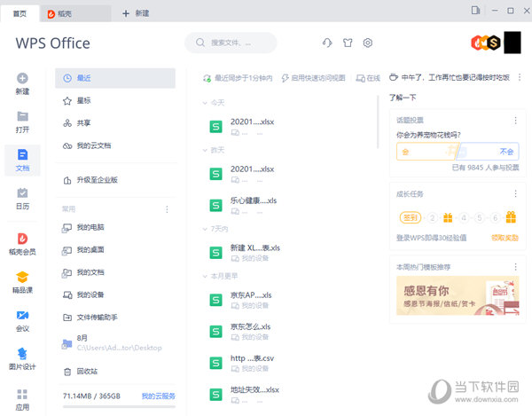Click the 领取奖励 claim reward link
Viewport: 532px width, 416px height.
click(505, 238)
